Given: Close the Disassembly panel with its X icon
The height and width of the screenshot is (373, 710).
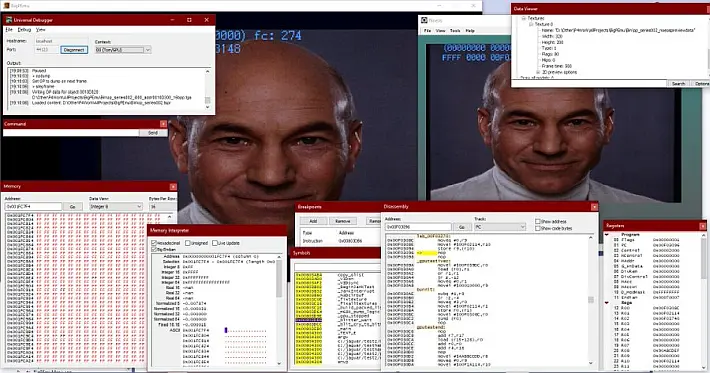Looking at the screenshot, I should 594,207.
